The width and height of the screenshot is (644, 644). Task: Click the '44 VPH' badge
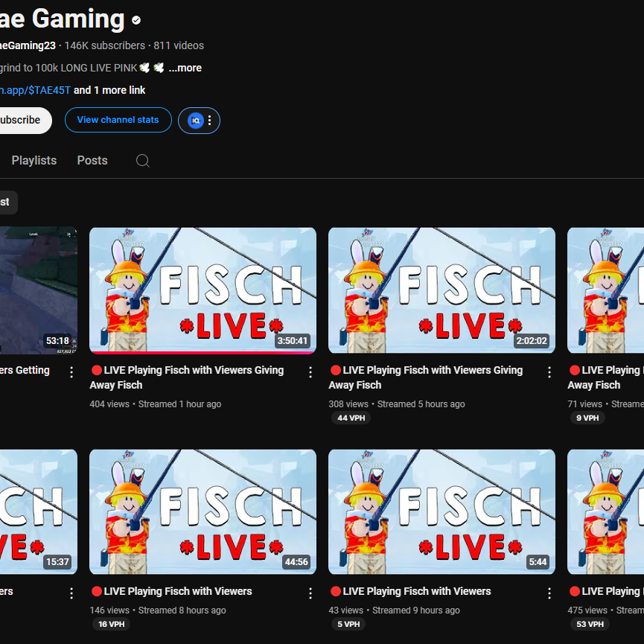click(351, 418)
